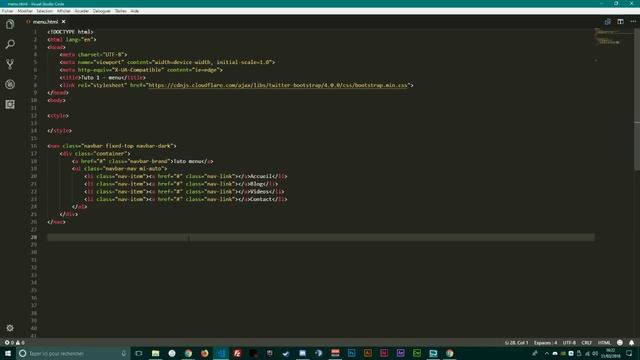Click the feedback smiley in status bar
This screenshot has width=640, height=360.
[x=620, y=342]
